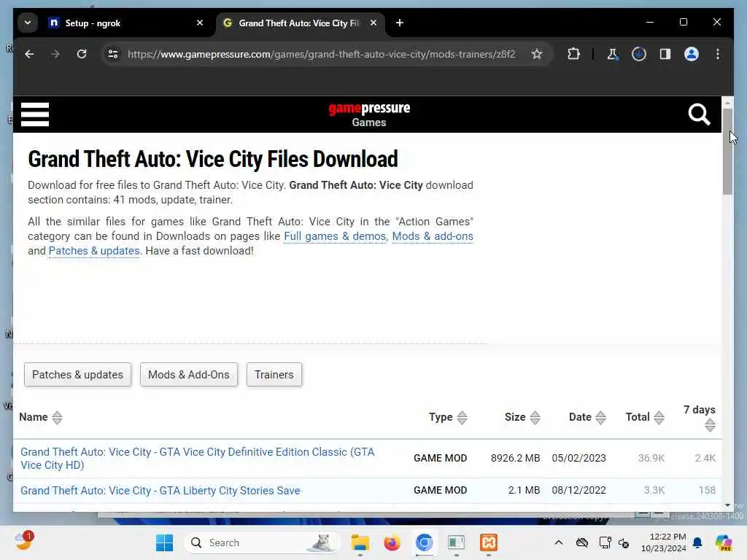Click the circular extension icon in the toolbar
Image resolution: width=747 pixels, height=560 pixels.
[x=639, y=54]
